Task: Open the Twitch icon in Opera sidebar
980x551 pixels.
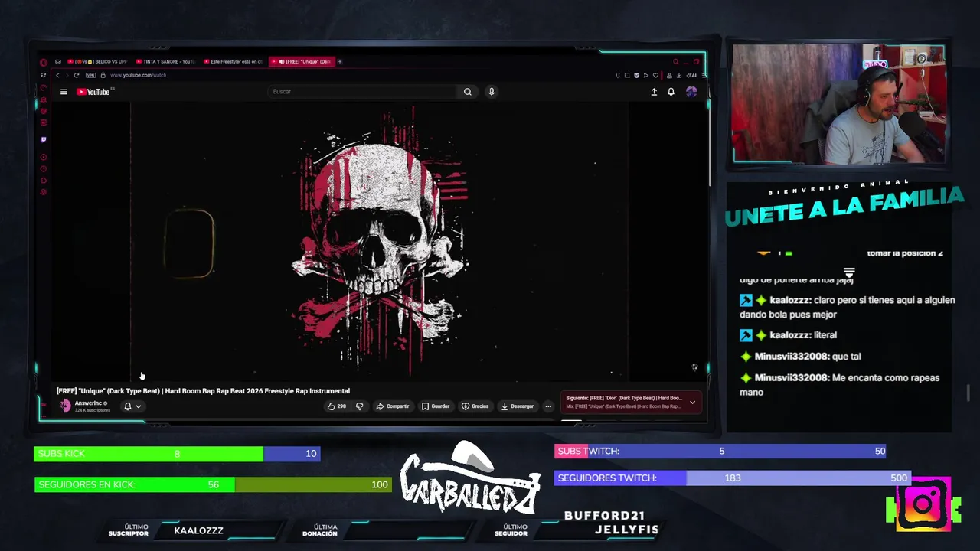Action: pyautogui.click(x=44, y=139)
